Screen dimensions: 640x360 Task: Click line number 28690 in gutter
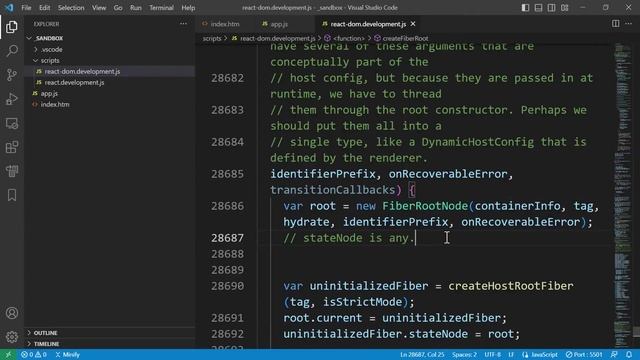227,286
